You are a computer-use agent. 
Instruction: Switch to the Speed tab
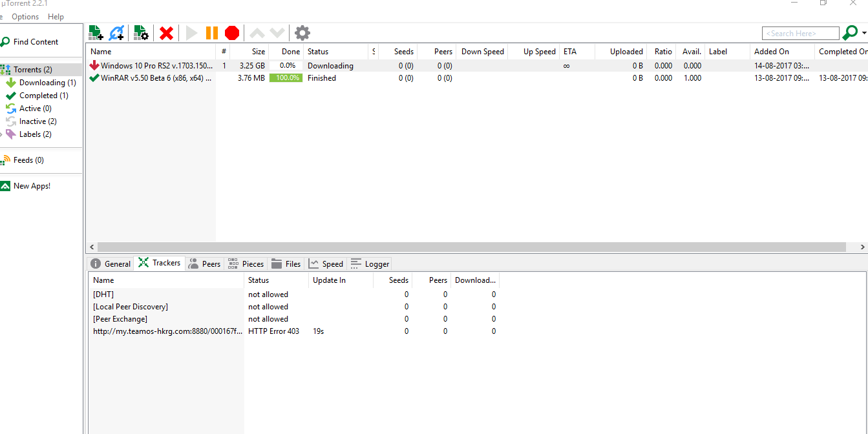[x=326, y=263]
